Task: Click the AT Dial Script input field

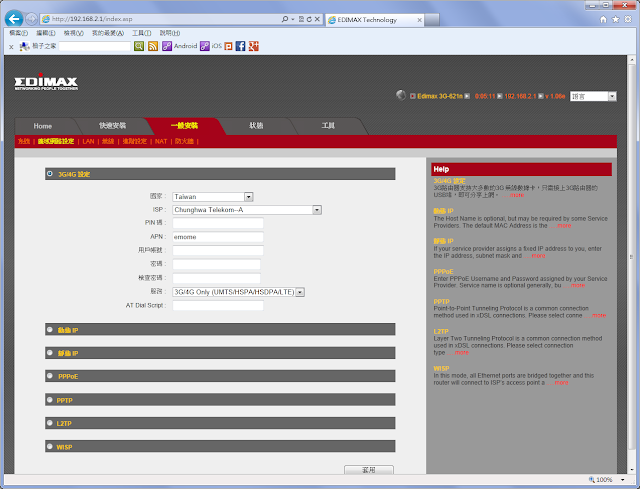Action: click(218, 305)
